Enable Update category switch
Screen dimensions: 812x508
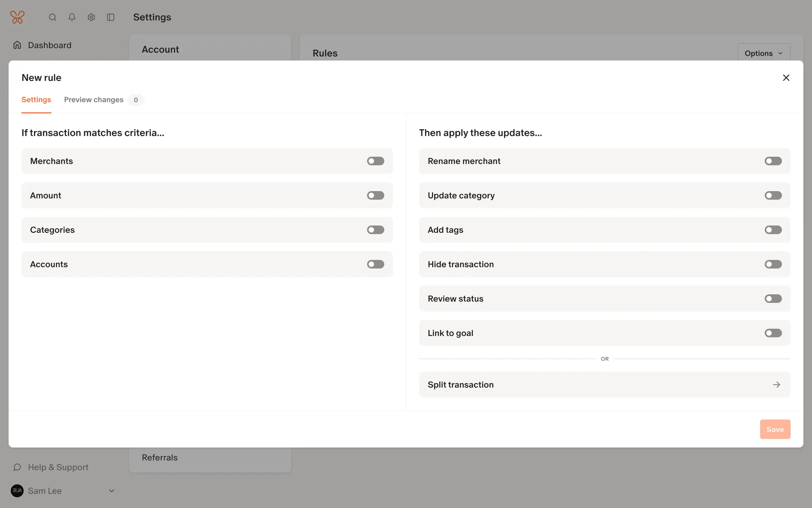point(773,196)
